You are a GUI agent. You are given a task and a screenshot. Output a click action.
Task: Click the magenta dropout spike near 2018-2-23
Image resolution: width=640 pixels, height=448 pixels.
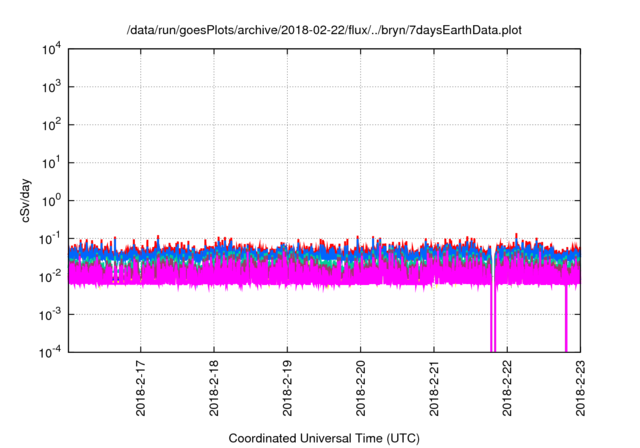pos(566,318)
